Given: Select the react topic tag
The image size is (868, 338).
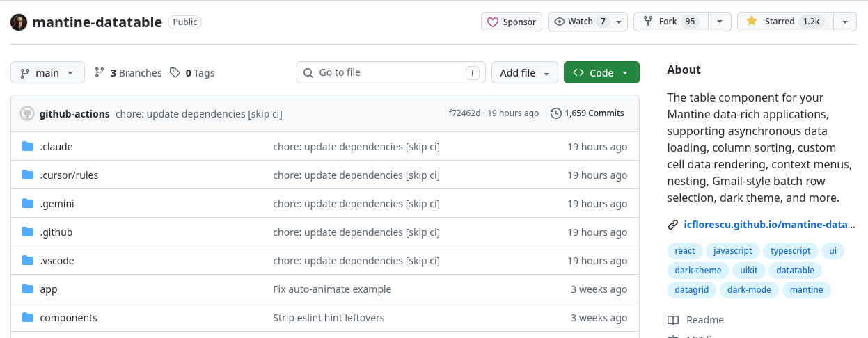Looking at the screenshot, I should (685, 251).
